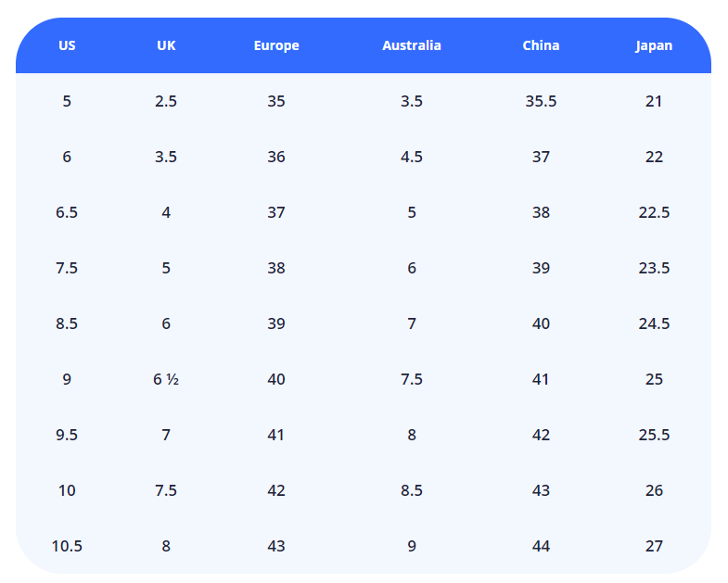Click Japan size 25.5 cell

654,435
